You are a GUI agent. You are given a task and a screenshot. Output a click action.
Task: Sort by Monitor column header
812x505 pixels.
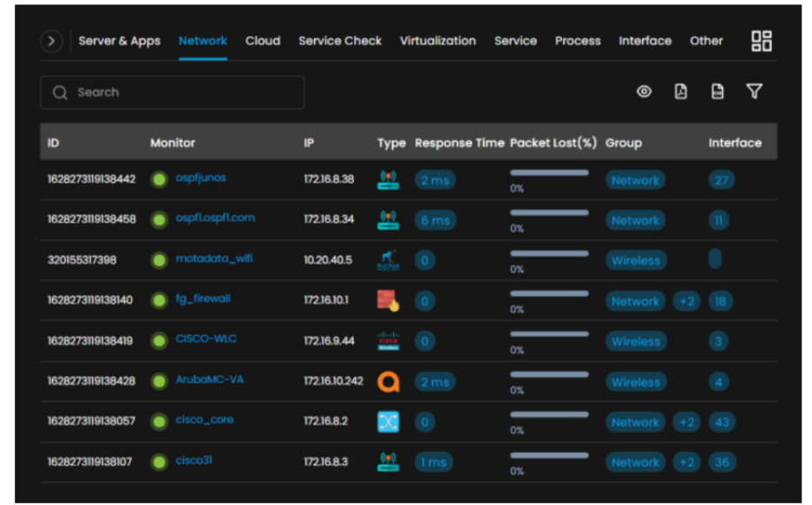(x=173, y=143)
